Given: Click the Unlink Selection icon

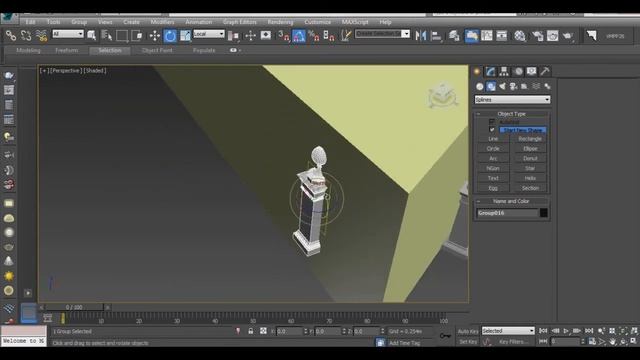Looking at the screenshot, I should point(26,36).
